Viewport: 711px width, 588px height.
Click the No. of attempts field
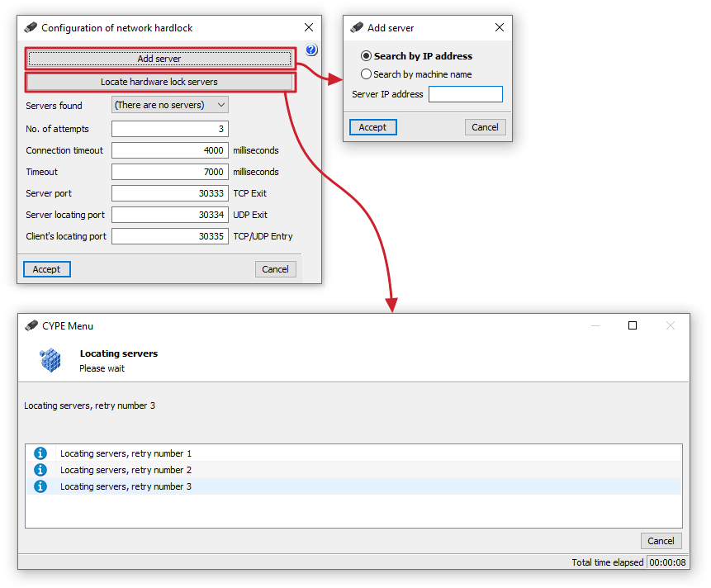point(170,129)
